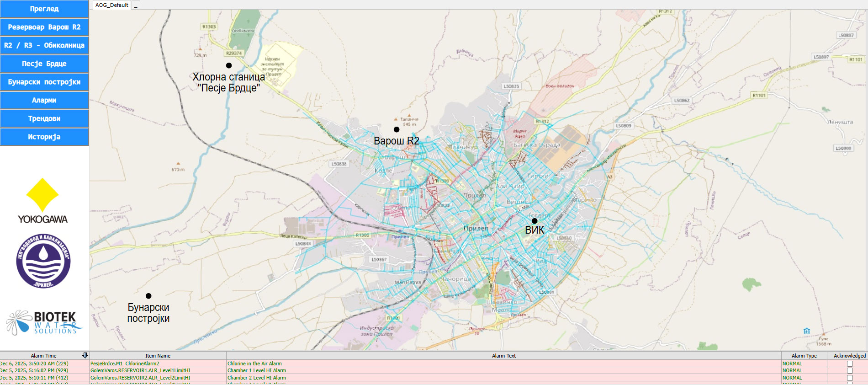Sort by the Alarm Text column header
This screenshot has width=868, height=385.
[504, 356]
